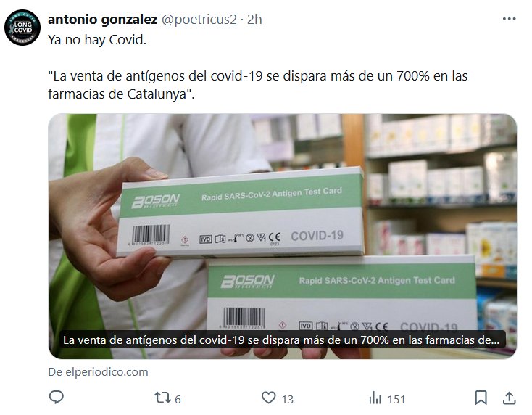Click the repost count 6
This screenshot has height=415, width=532.
[x=178, y=399]
